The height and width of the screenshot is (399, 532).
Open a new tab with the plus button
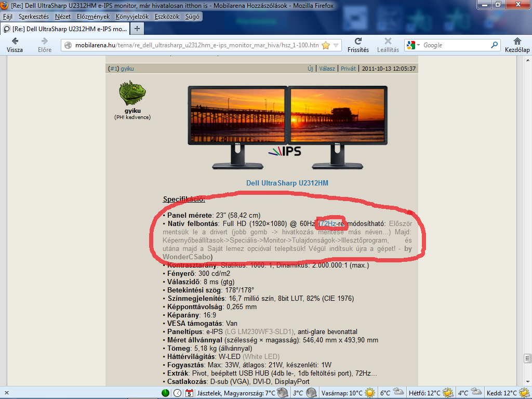click(137, 29)
